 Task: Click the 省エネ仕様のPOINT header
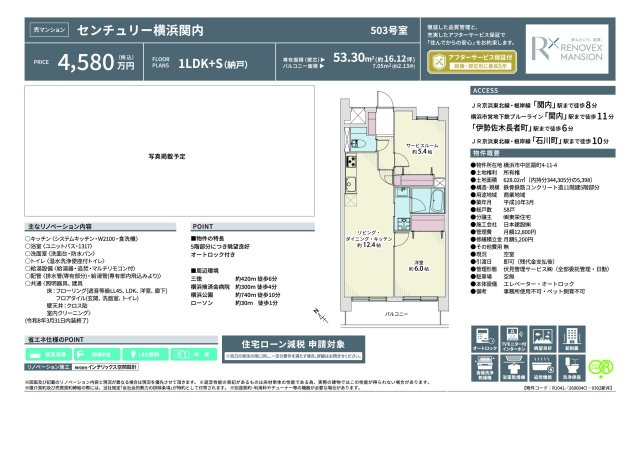click(121, 340)
